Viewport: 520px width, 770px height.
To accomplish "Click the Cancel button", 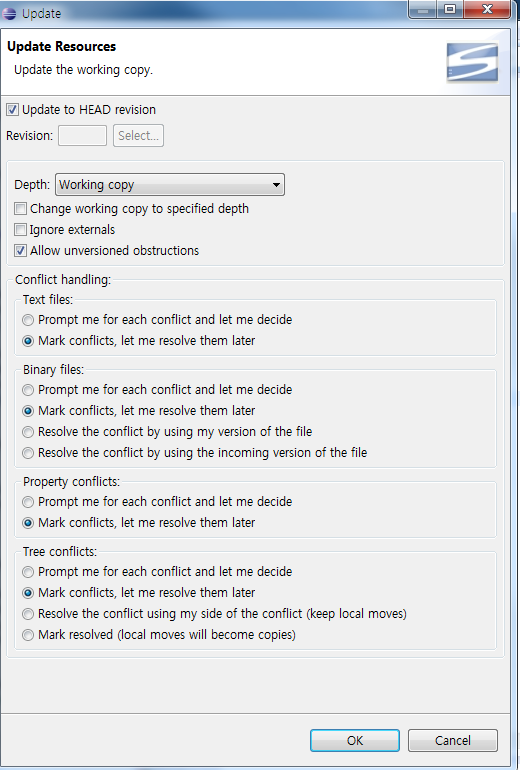I will [453, 741].
